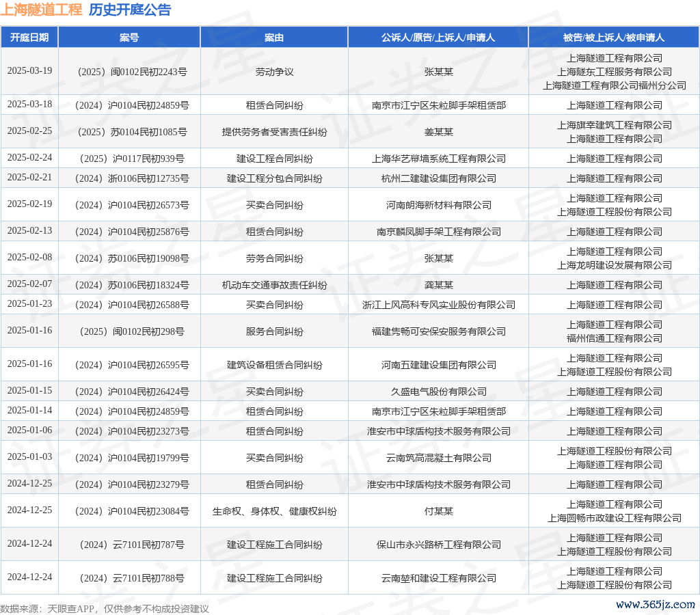This screenshot has height=615, width=700.
Task: Click date cell 2025-02-24
Action: [29, 158]
